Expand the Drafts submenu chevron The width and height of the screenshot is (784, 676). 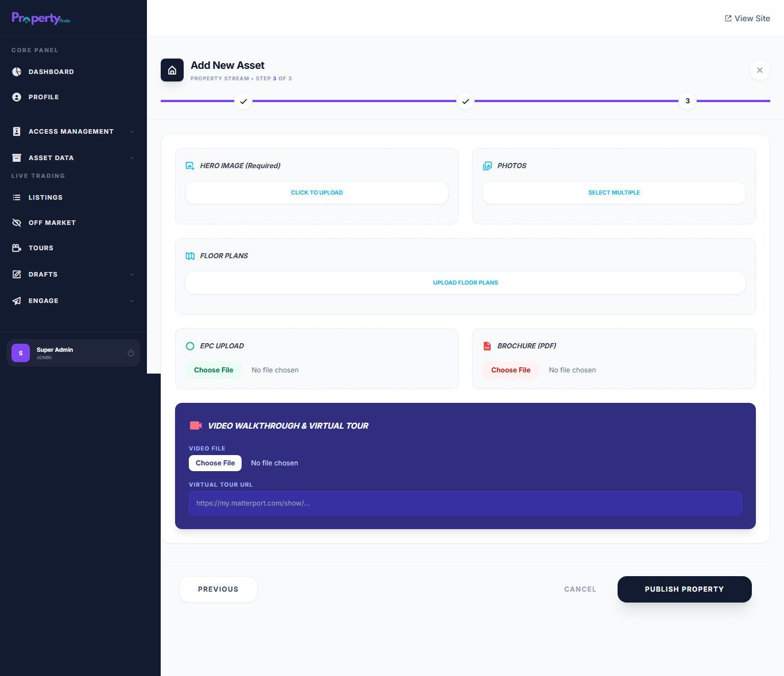coord(131,274)
